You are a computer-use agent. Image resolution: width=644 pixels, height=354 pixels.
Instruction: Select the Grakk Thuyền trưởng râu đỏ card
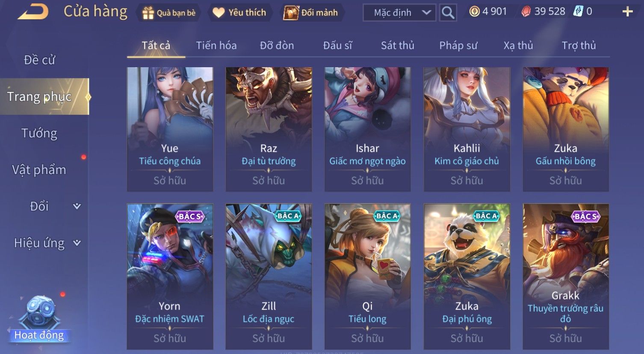[566, 277]
